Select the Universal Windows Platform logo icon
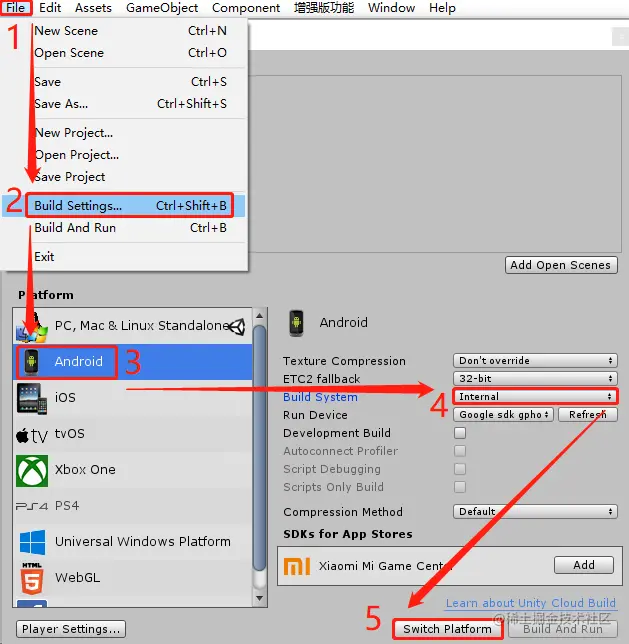 click(x=32, y=542)
